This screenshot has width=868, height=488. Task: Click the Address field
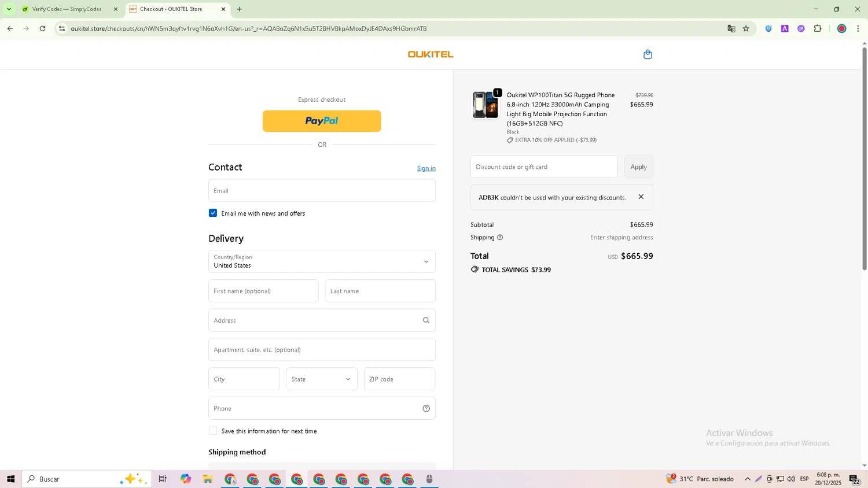(322, 320)
